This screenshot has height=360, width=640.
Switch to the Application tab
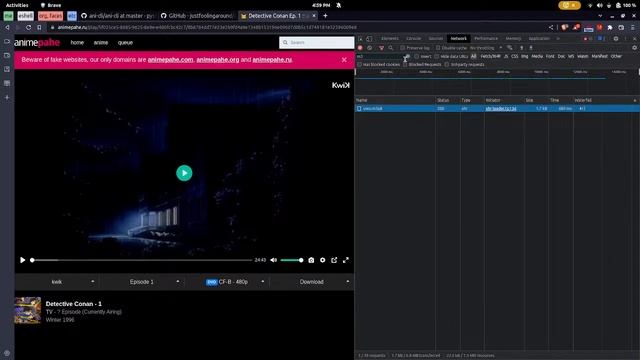[539, 39]
